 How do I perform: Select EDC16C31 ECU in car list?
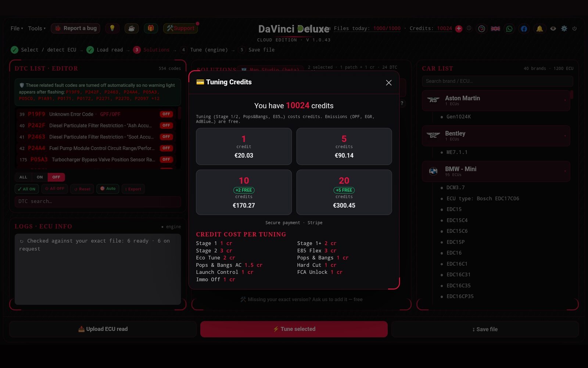click(x=458, y=275)
